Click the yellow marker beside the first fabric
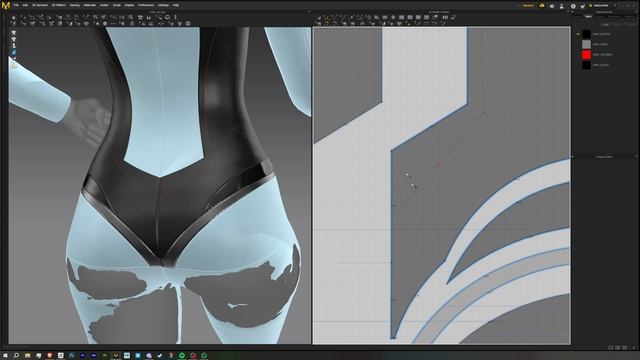Image resolution: width=640 pixels, height=360 pixels. pos(578,34)
